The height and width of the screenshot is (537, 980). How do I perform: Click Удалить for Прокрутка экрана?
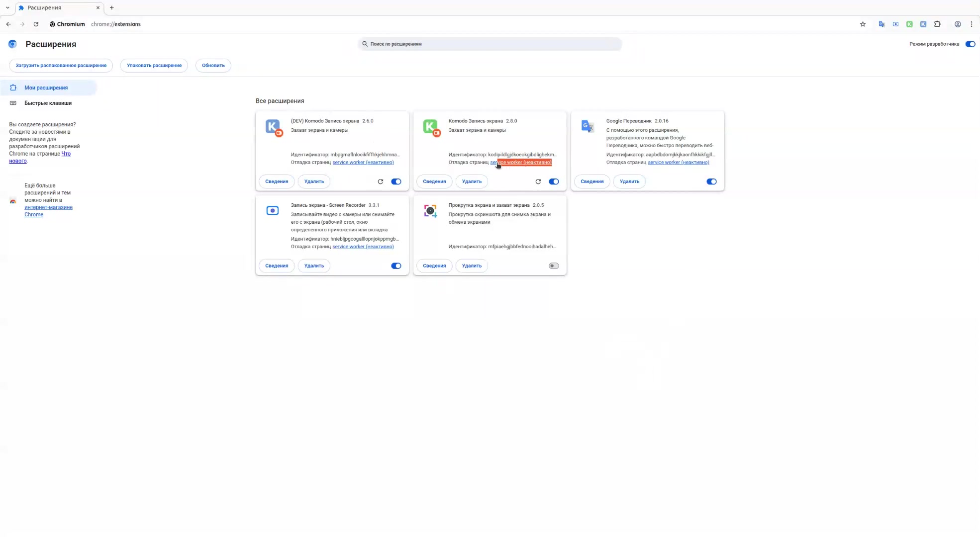click(x=472, y=266)
